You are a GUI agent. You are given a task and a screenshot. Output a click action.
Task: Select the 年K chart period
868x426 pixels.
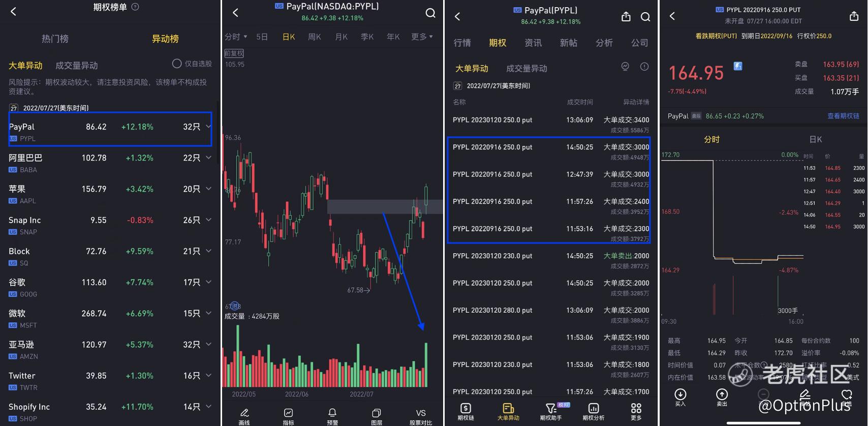coord(393,37)
